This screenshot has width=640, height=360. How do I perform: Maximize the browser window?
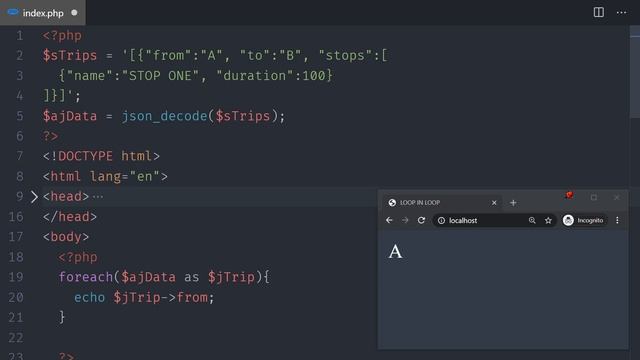(594, 197)
